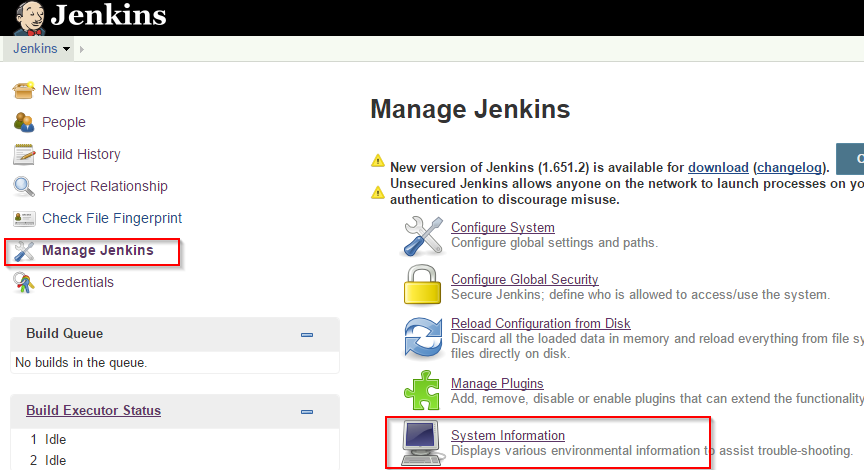Click the Credentials keys icon
This screenshot has height=470, width=864.
tap(24, 283)
